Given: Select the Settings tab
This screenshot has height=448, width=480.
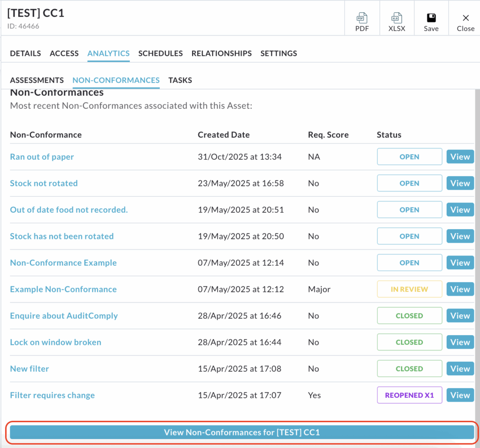Looking at the screenshot, I should pyautogui.click(x=278, y=53).
